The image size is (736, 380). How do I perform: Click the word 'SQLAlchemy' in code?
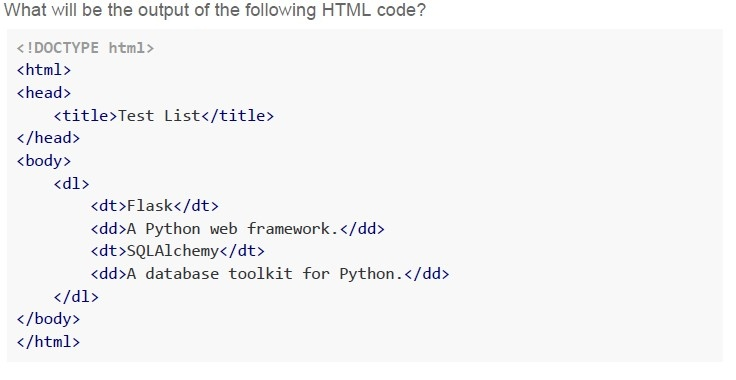(173, 251)
